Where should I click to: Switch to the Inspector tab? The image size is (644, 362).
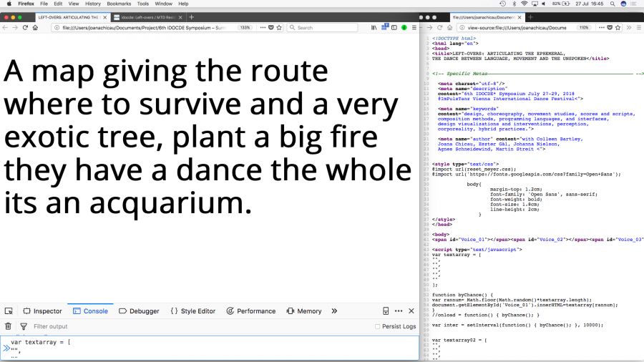coord(42,311)
